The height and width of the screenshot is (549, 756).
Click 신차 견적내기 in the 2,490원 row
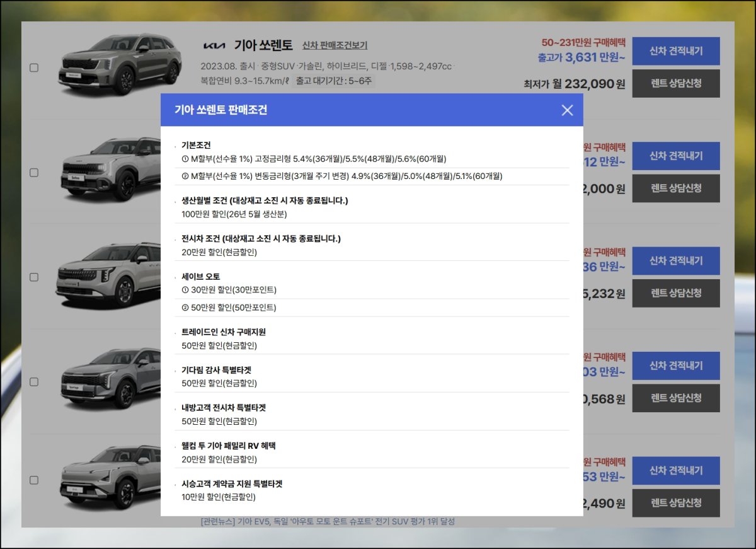pos(676,470)
